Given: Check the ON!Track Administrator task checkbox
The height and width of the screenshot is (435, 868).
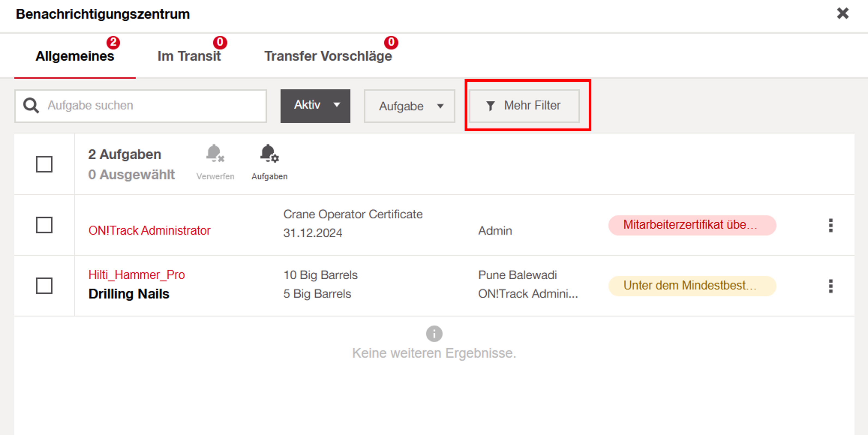Looking at the screenshot, I should click(44, 225).
